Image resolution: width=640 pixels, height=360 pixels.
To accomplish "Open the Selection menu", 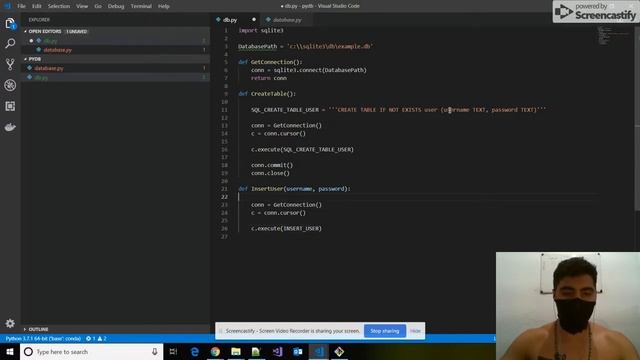I will click(59, 6).
